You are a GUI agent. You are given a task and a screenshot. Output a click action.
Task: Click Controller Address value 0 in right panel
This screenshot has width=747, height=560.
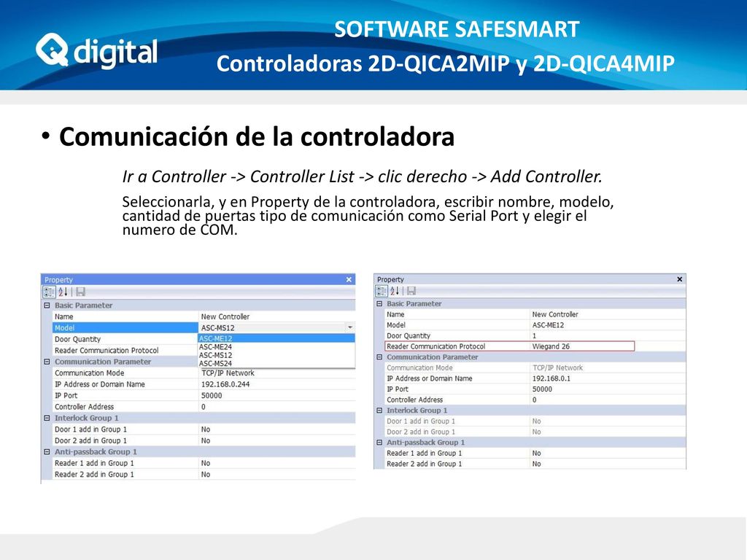[608, 400]
